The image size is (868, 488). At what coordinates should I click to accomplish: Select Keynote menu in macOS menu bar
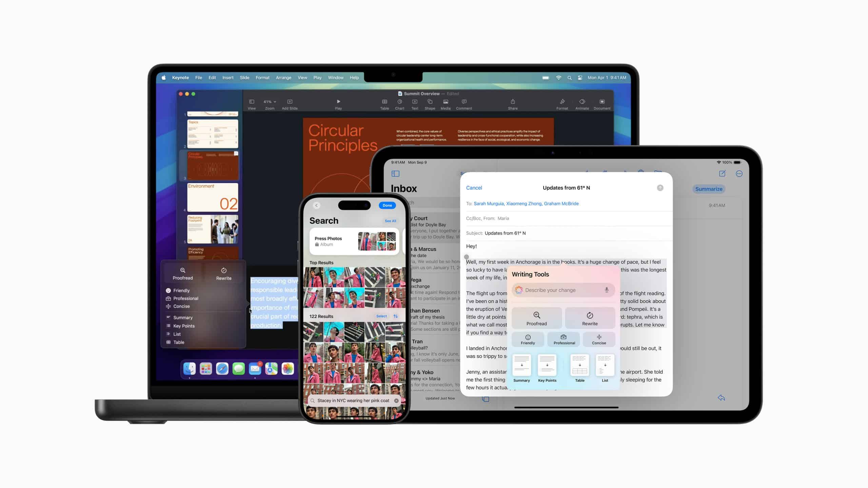[180, 78]
